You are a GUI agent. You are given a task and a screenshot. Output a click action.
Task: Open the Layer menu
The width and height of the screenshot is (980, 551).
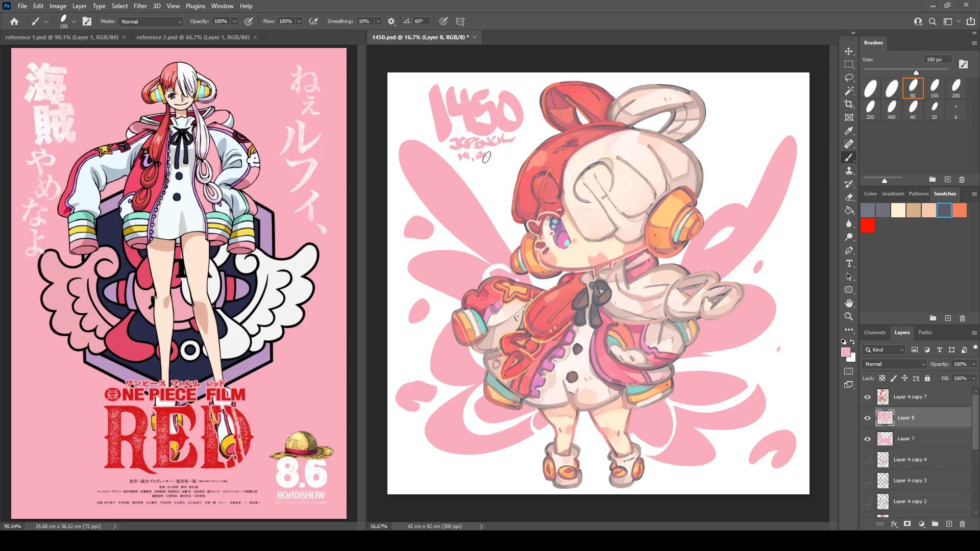click(79, 6)
